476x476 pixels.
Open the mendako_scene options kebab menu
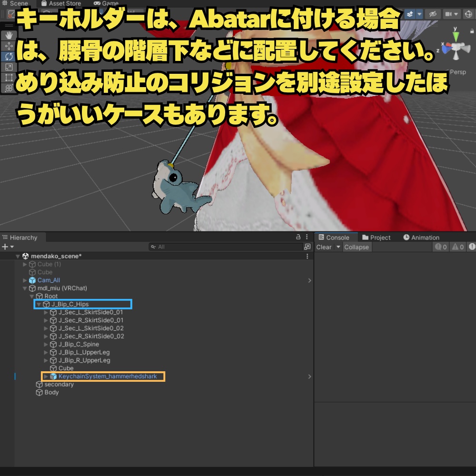coord(307,256)
